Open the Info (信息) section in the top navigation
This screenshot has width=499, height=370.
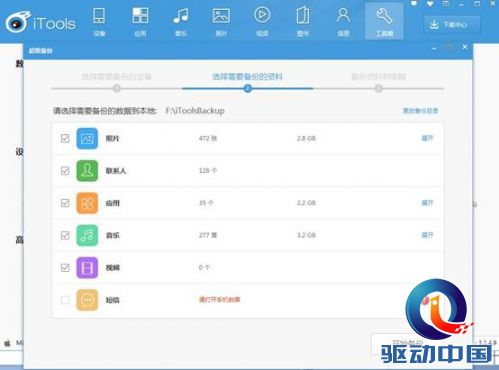(343, 21)
